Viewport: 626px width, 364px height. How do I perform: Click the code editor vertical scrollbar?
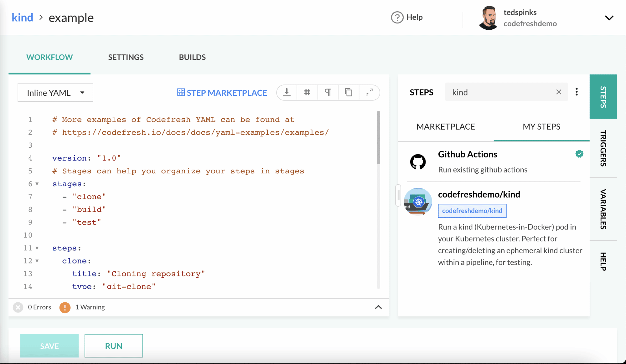tap(378, 138)
